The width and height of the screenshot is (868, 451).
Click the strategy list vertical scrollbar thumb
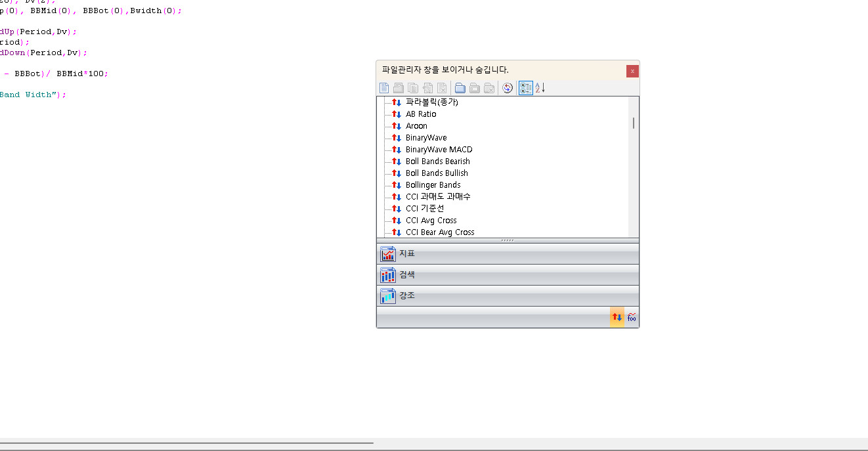pos(634,123)
